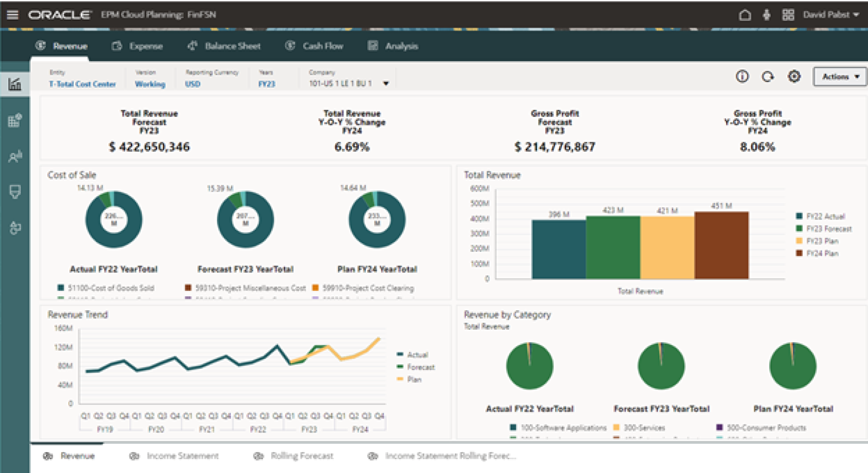Toggle the 59910-Project Cost Clearing legend swatch
This screenshot has width=868, height=473.
click(316, 288)
